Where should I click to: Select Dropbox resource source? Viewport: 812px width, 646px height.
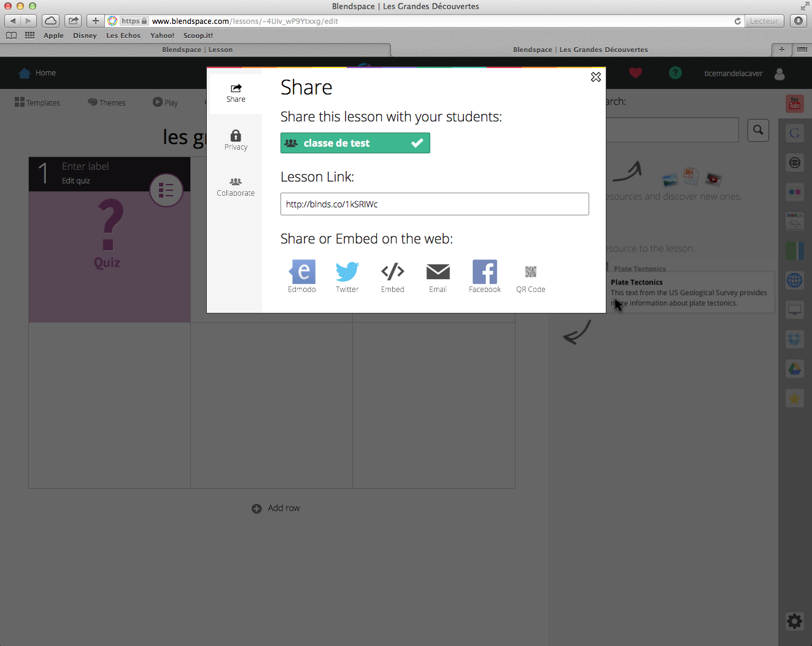[x=795, y=339]
